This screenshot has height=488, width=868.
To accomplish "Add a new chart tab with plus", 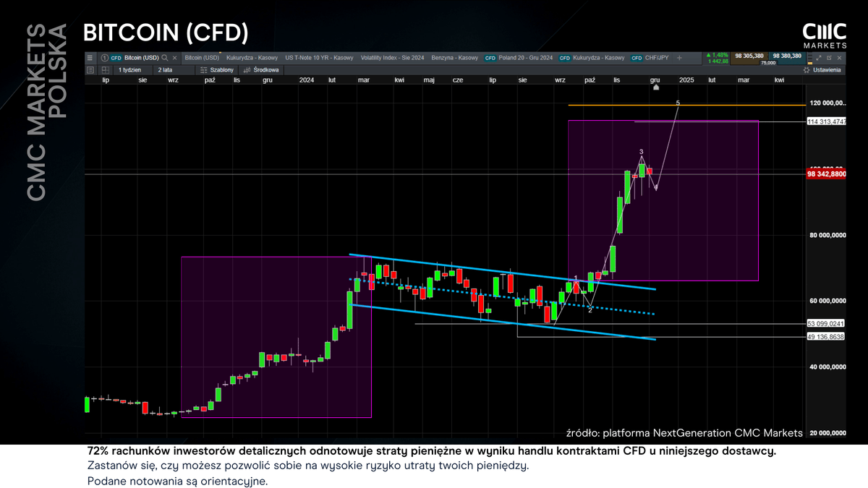I will click(x=679, y=58).
